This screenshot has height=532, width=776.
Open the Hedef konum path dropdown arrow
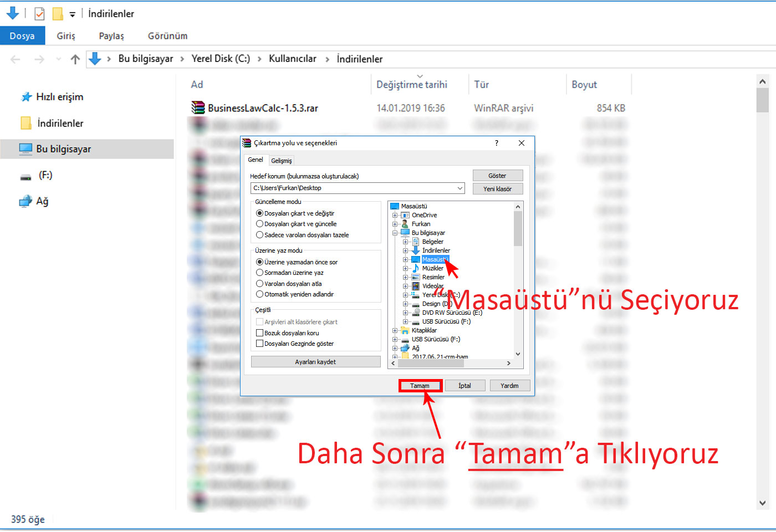point(460,188)
